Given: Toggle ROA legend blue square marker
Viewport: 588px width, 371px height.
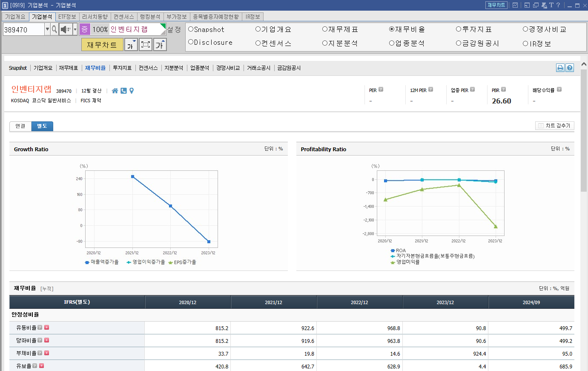Looking at the screenshot, I should (x=393, y=251).
